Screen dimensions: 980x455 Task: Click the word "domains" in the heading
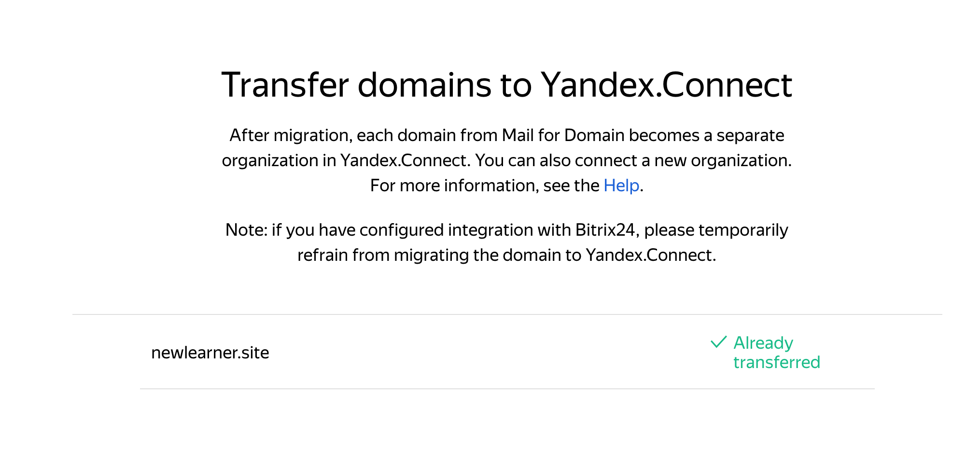pyautogui.click(x=424, y=85)
